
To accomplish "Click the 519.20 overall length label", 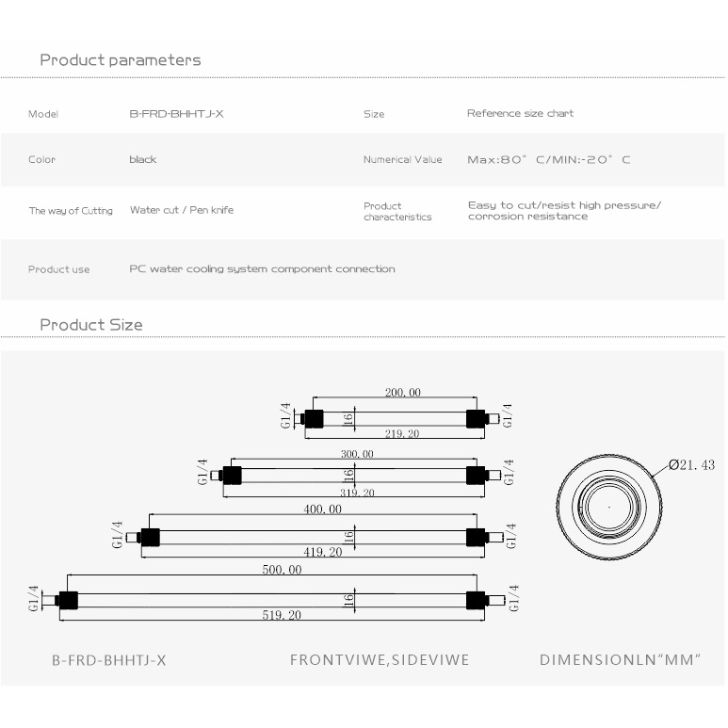I will 282,615.
